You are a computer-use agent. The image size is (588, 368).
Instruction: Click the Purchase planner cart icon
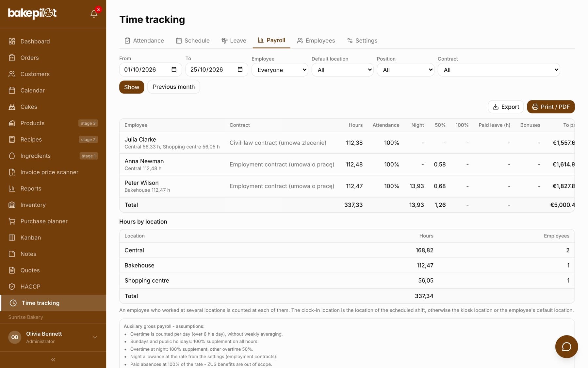point(12,221)
